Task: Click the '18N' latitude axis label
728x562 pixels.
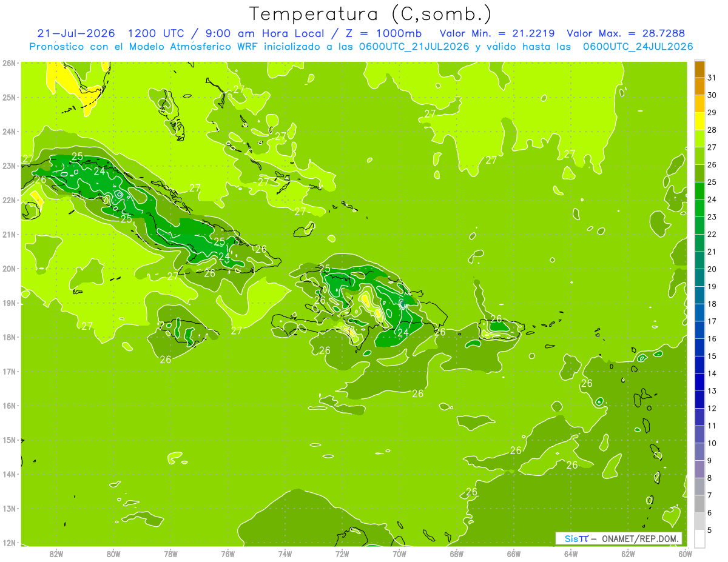Action: pyautogui.click(x=9, y=338)
